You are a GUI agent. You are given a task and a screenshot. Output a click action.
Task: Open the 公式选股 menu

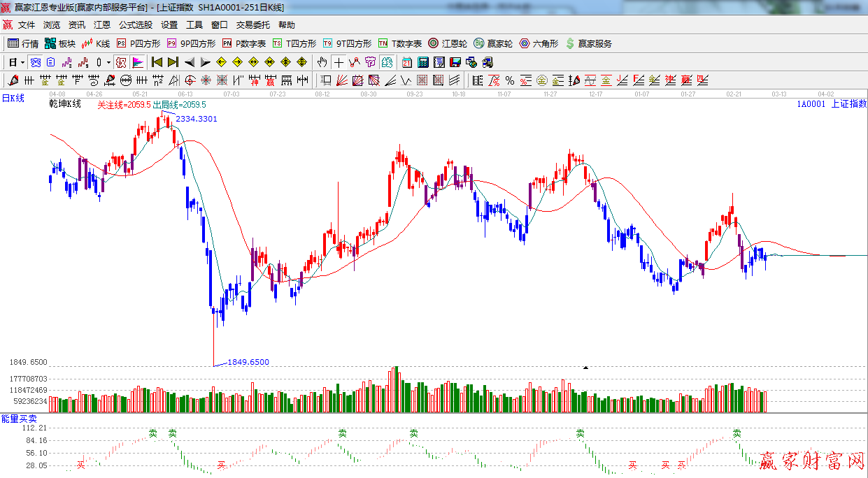(135, 24)
